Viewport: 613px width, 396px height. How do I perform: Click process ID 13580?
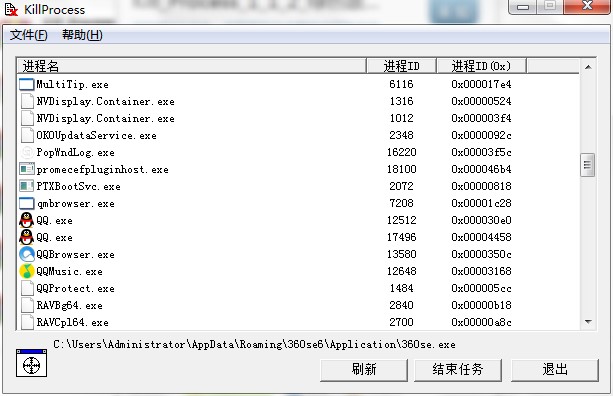click(401, 254)
